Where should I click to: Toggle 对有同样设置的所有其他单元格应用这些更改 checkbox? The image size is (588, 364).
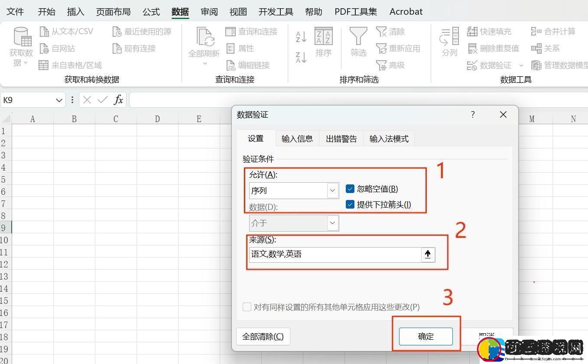[247, 307]
